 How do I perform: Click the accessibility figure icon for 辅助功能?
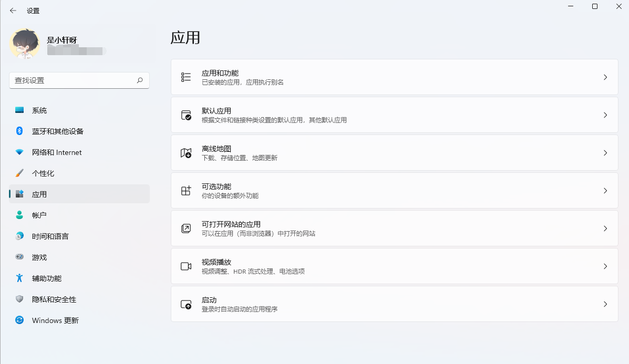click(19, 278)
